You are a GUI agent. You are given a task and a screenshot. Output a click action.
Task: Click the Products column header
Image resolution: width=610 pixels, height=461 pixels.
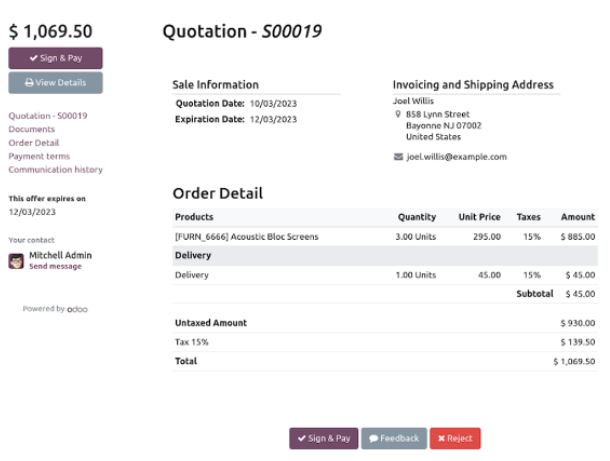(x=194, y=217)
